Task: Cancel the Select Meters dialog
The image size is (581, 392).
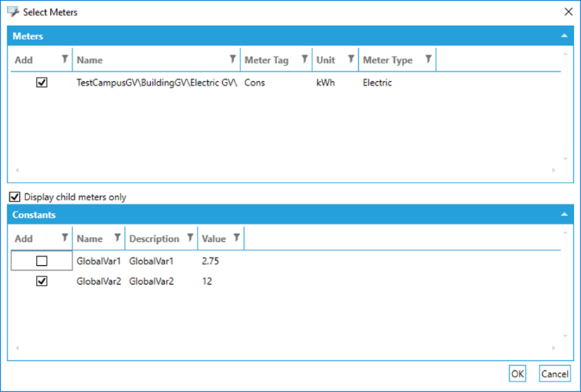Action: [554, 374]
